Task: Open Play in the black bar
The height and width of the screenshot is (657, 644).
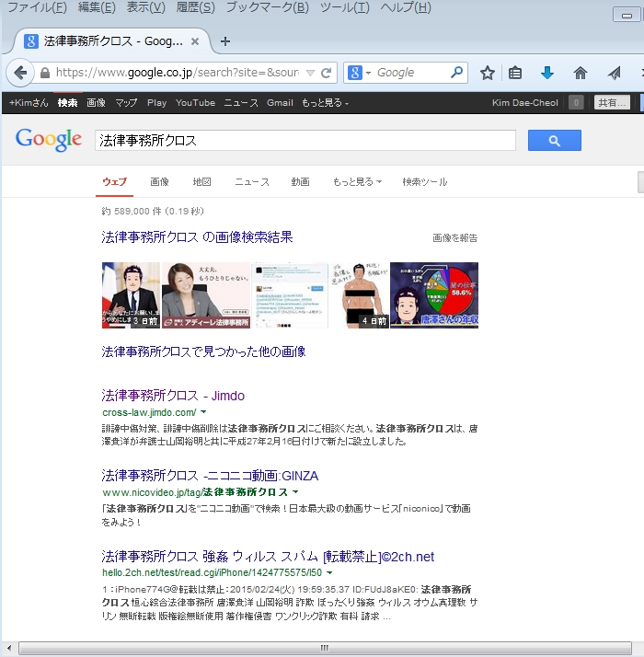Action: click(x=156, y=103)
